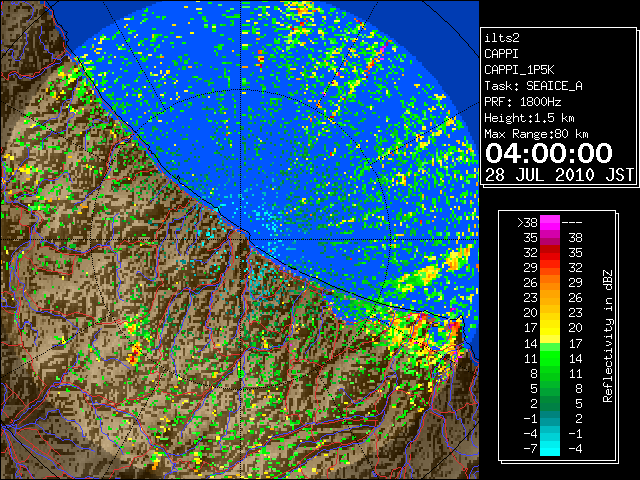Click the 'Task: SEAICE_A' line

click(533, 86)
